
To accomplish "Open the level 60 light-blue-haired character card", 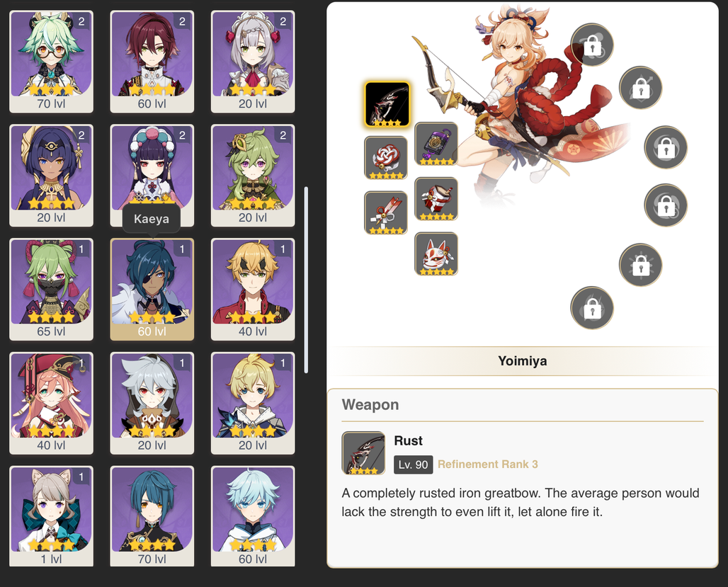I will pyautogui.click(x=253, y=516).
